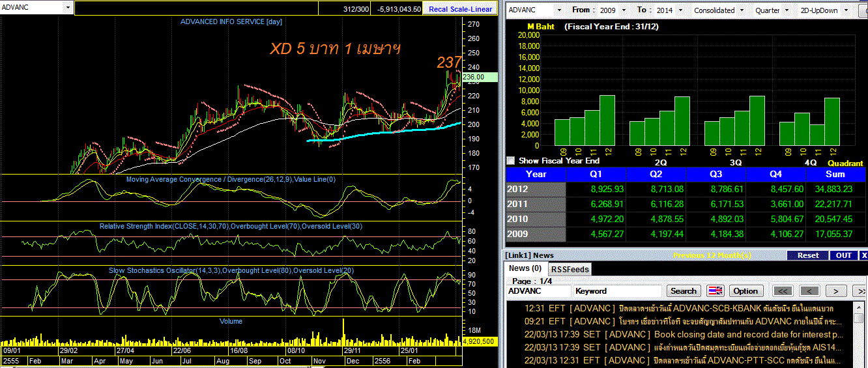Viewport: 868px width, 368px height.
Task: Go to the previous news page (<)
Action: (809, 291)
